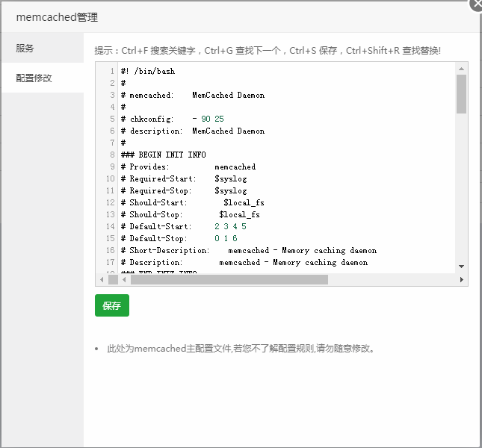Click the green 保存 save button
This screenshot has width=482, height=448.
tap(112, 305)
